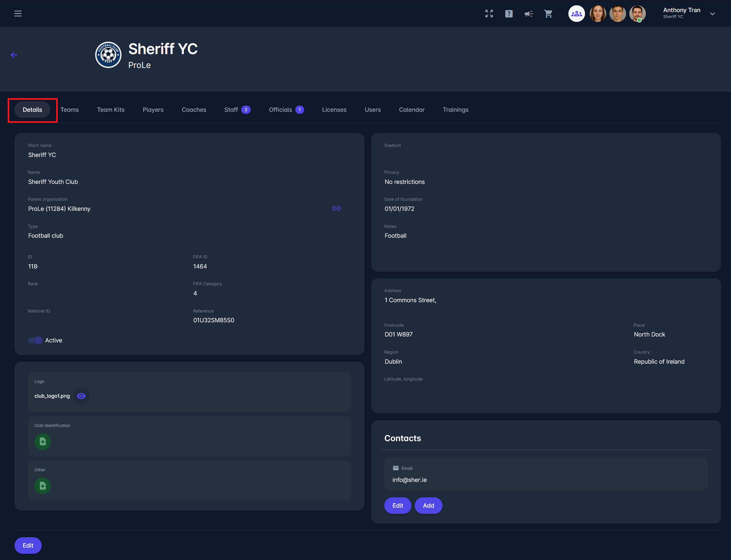Screen dimensions: 731x560
Task: Add a Club Identification file
Action: (x=42, y=442)
